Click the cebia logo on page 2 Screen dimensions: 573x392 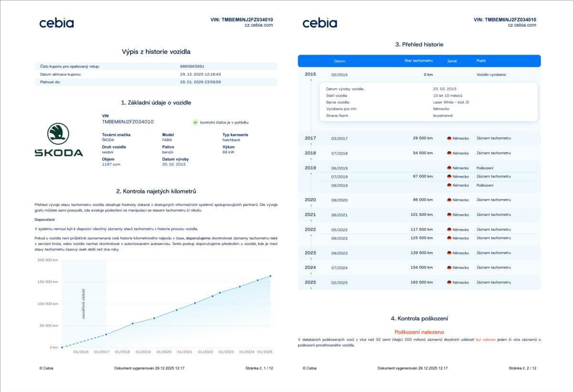click(x=319, y=22)
